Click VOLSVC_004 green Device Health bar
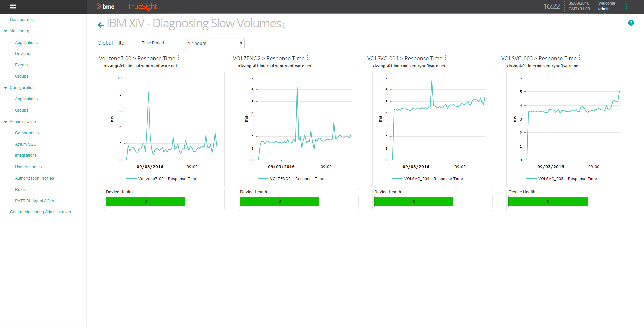This screenshot has width=644, height=328. click(414, 201)
